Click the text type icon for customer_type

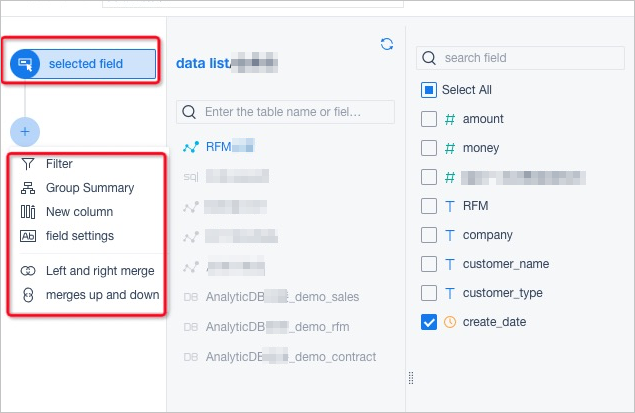450,293
